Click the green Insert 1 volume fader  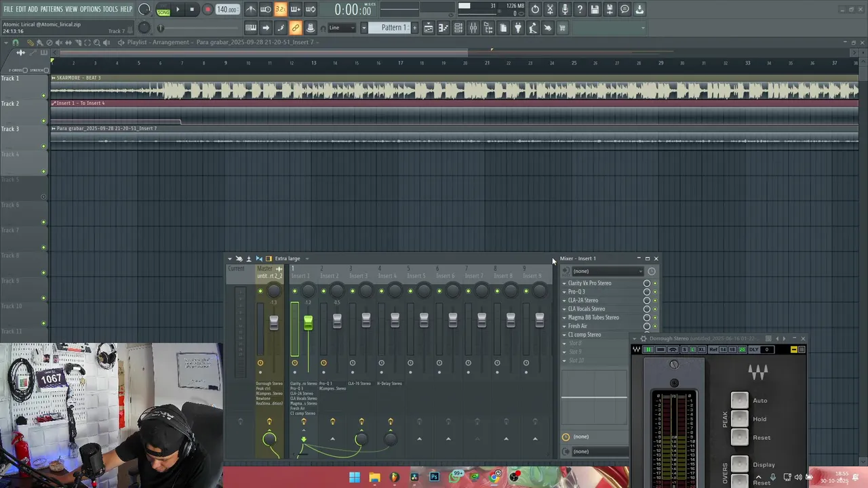308,323
